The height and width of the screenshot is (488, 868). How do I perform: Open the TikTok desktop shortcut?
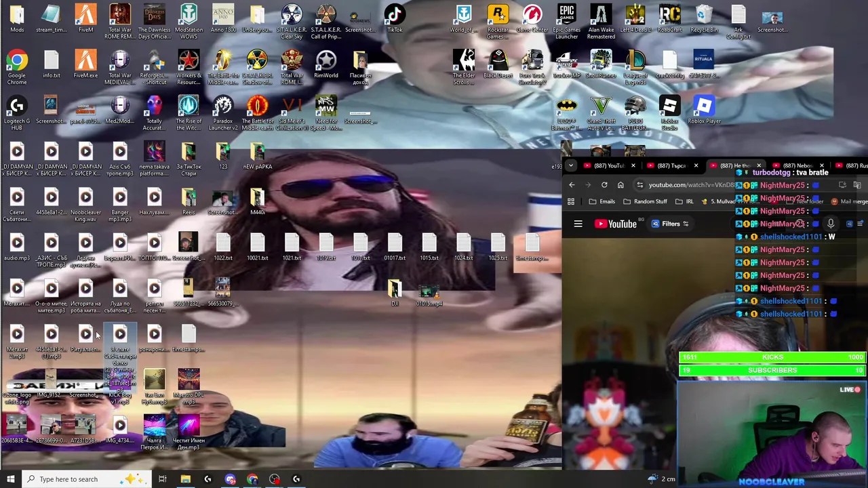pos(395,19)
